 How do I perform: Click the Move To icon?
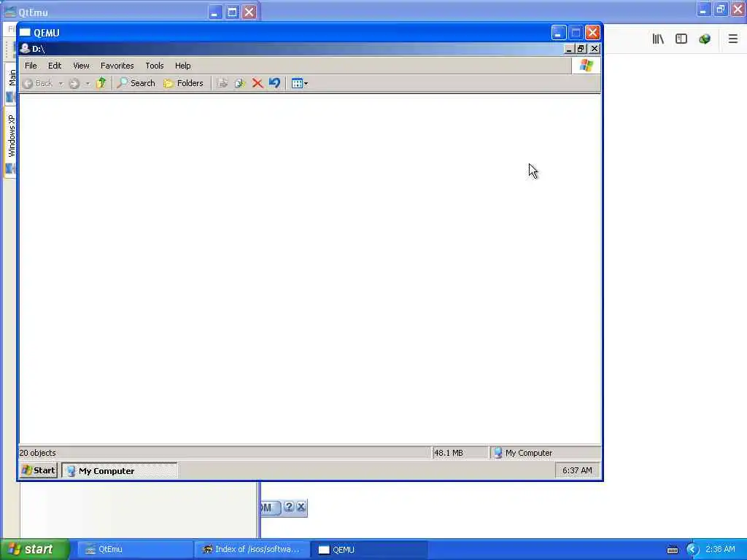[x=222, y=83]
